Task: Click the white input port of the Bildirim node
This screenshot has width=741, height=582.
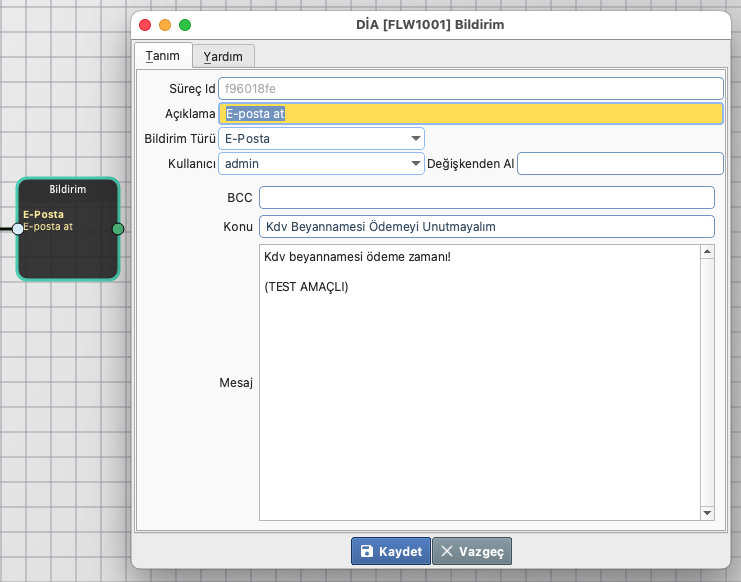Action: point(18,229)
